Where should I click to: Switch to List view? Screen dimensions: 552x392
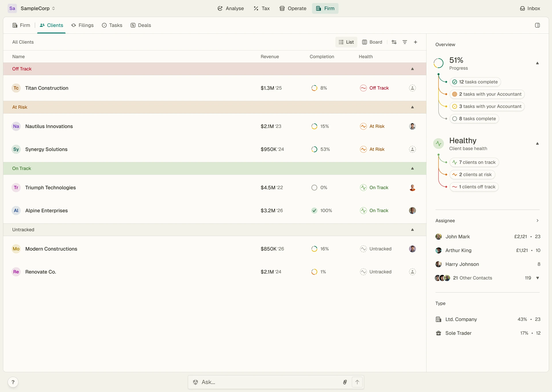[346, 42]
